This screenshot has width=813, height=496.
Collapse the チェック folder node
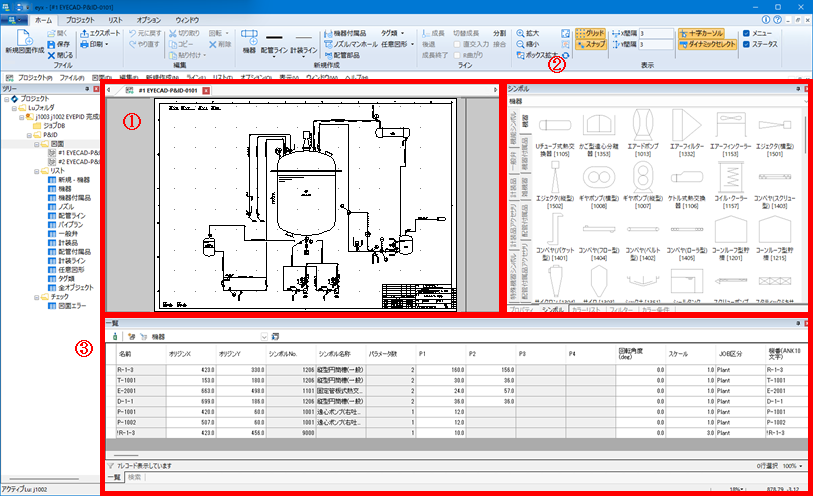[x=37, y=297]
